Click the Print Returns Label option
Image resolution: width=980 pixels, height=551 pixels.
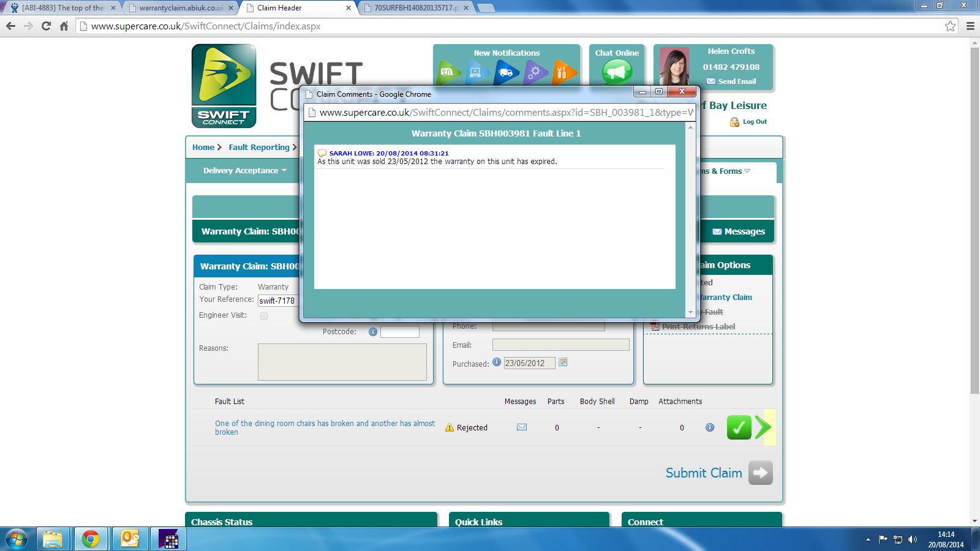click(x=698, y=327)
